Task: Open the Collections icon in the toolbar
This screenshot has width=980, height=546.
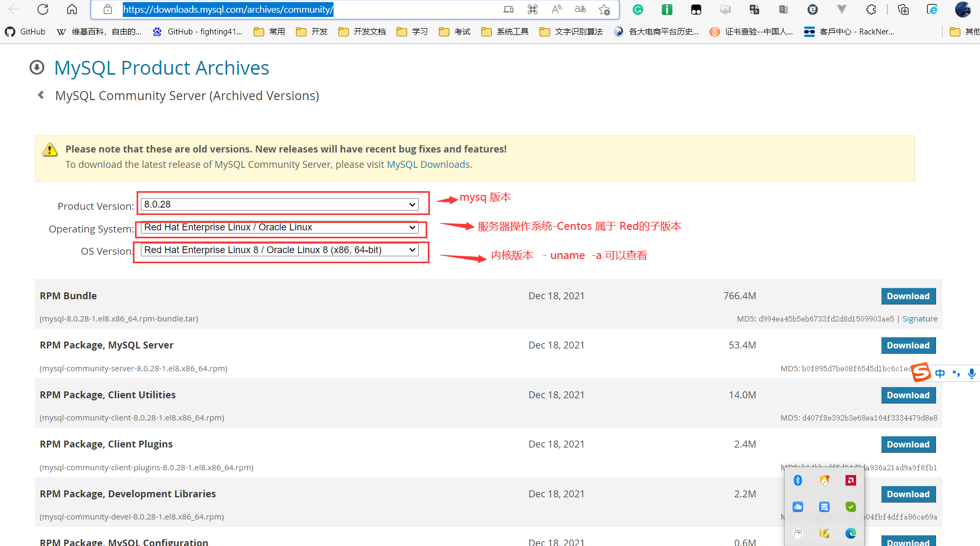Action: coord(903,9)
